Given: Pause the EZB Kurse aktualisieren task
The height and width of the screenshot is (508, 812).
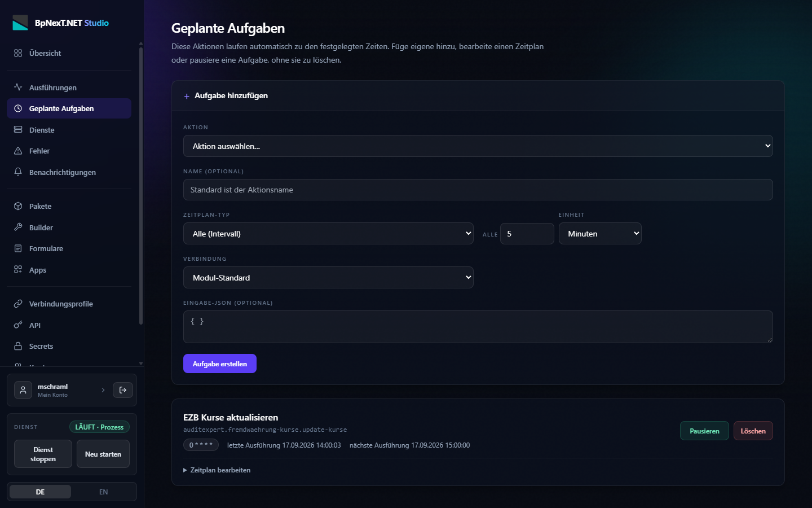Looking at the screenshot, I should tap(704, 431).
